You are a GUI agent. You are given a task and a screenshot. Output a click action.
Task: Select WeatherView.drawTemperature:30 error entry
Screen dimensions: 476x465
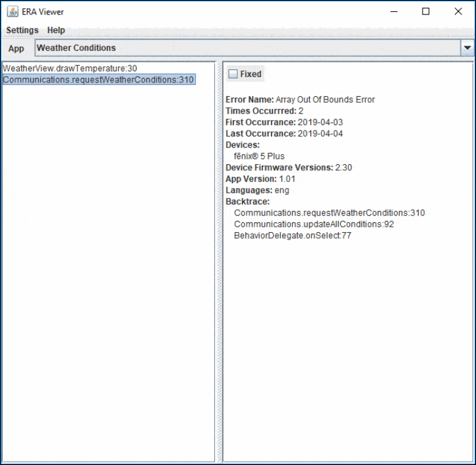tap(70, 69)
